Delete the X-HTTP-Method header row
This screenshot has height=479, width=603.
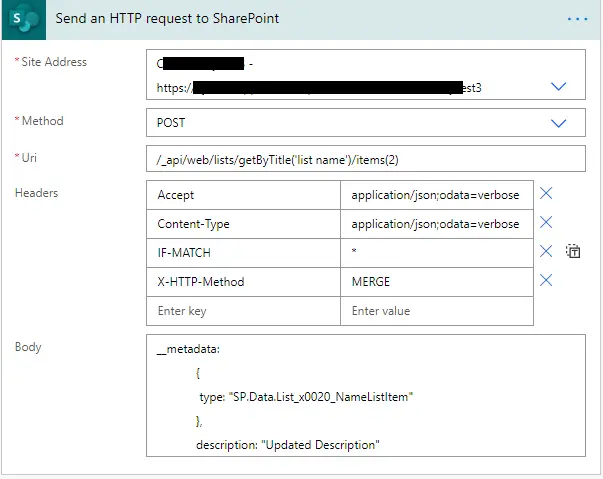[x=546, y=281]
